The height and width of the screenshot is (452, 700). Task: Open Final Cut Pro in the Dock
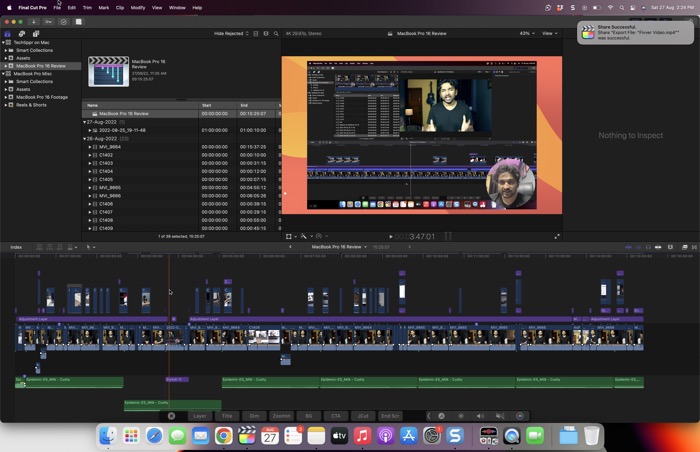pyautogui.click(x=246, y=435)
